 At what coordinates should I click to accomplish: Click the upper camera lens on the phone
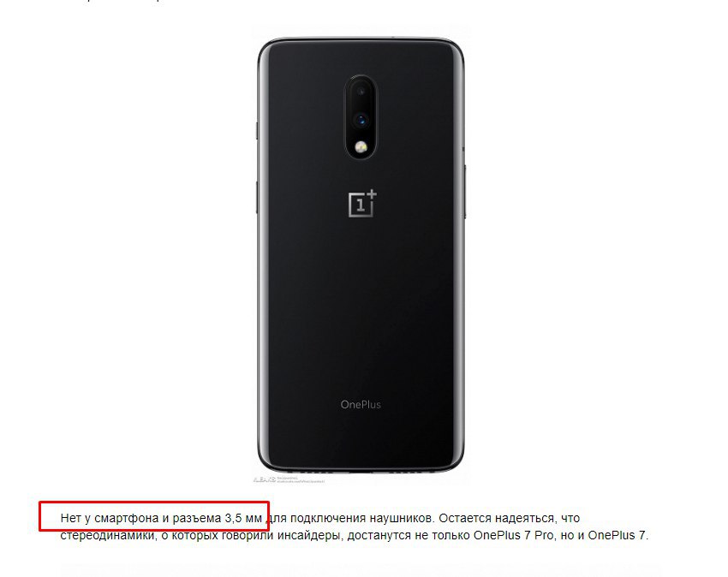click(x=361, y=92)
